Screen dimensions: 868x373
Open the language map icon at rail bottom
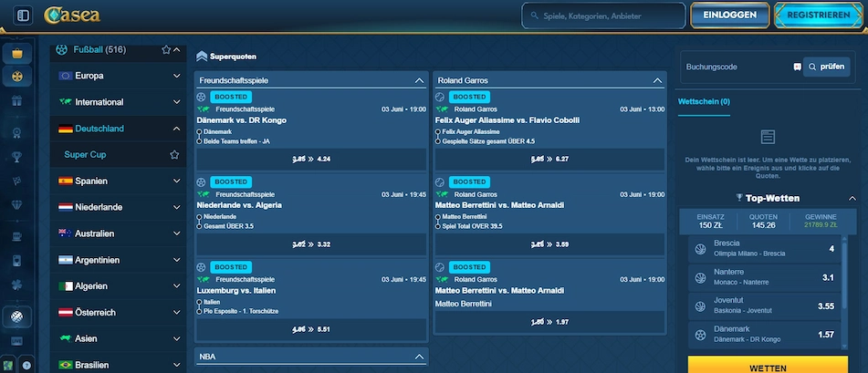(x=7, y=366)
